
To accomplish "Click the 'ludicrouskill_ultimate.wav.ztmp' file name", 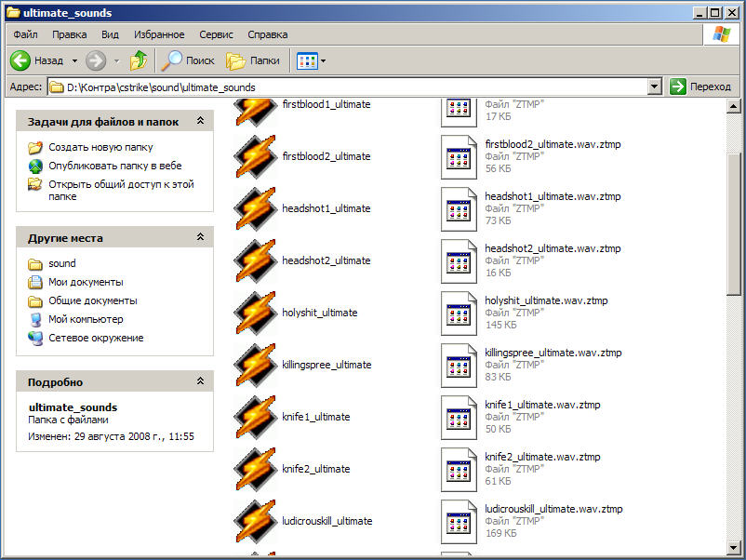I will (x=553, y=509).
